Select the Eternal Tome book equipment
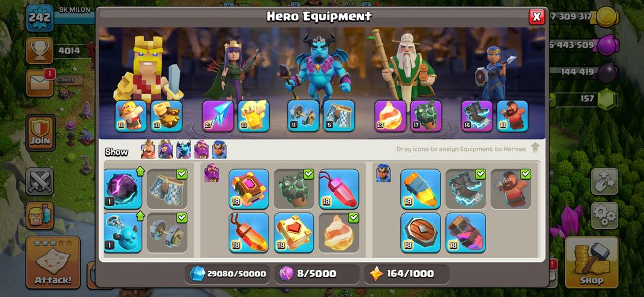Screen dimensions: 644x297 (x=249, y=189)
